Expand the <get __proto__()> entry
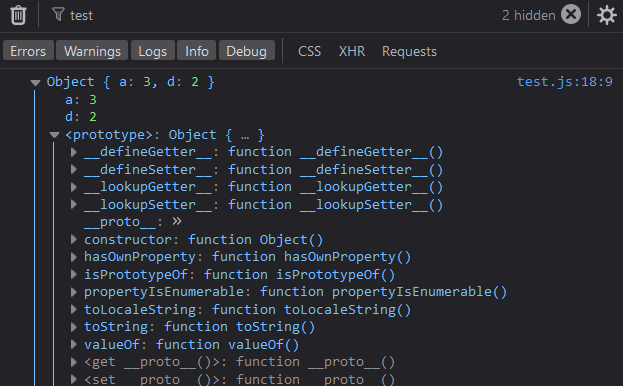The width and height of the screenshot is (623, 386). tap(74, 362)
